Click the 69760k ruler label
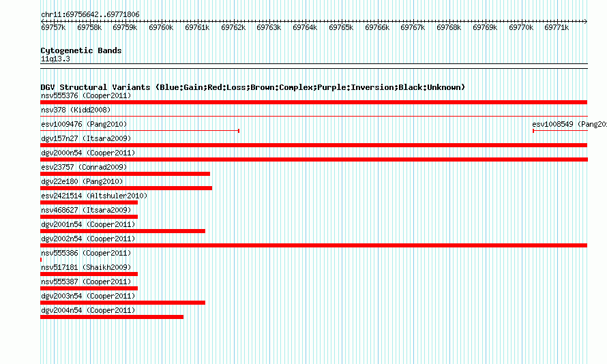This screenshot has width=607, height=364. (x=161, y=27)
